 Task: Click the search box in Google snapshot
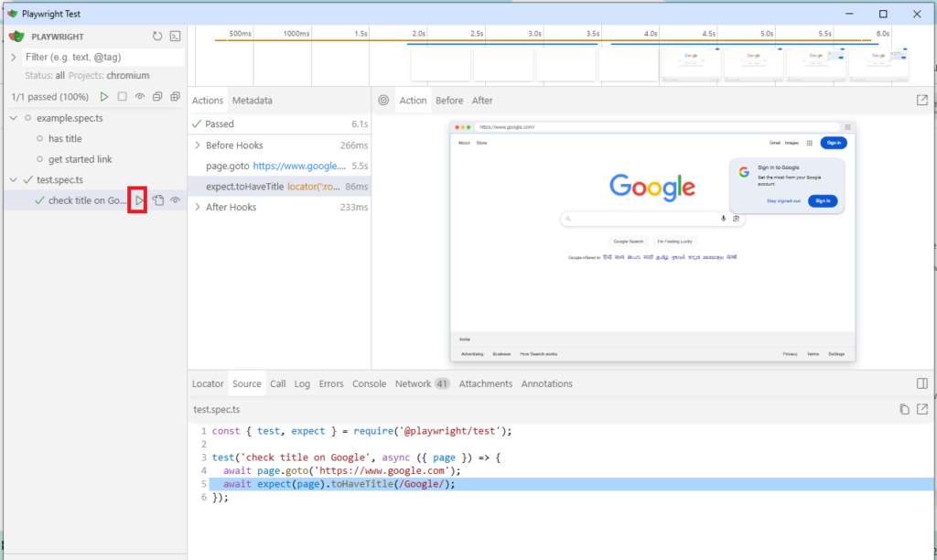pyautogui.click(x=652, y=219)
